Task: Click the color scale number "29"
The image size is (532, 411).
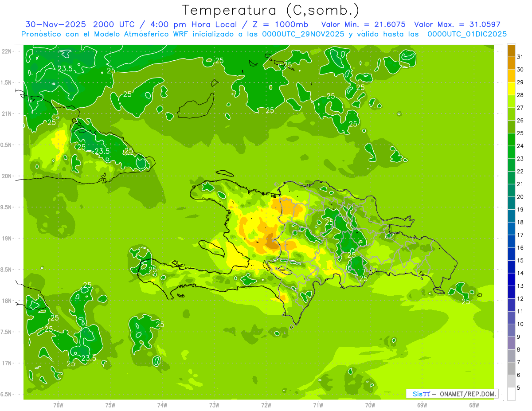Action: (x=520, y=82)
